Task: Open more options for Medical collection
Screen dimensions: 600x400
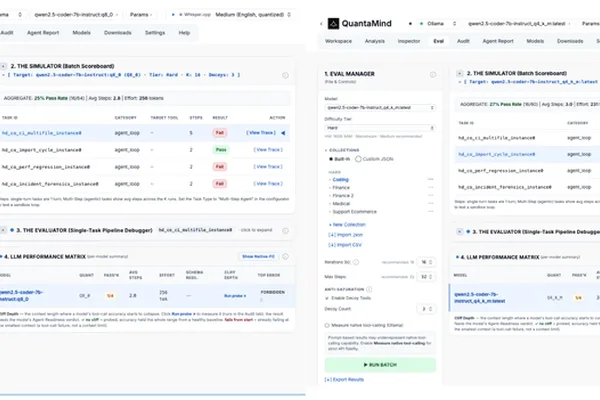Action: click(x=430, y=204)
